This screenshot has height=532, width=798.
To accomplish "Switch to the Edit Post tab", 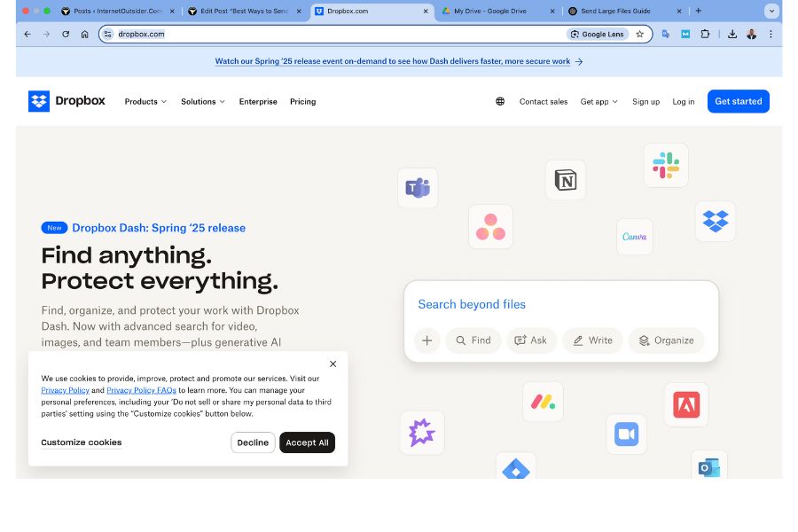I will click(x=245, y=11).
